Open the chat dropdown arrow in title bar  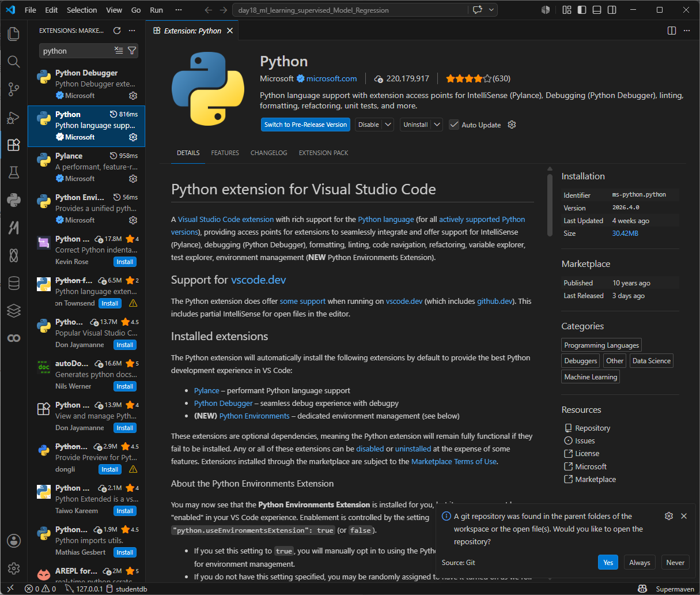(x=491, y=10)
